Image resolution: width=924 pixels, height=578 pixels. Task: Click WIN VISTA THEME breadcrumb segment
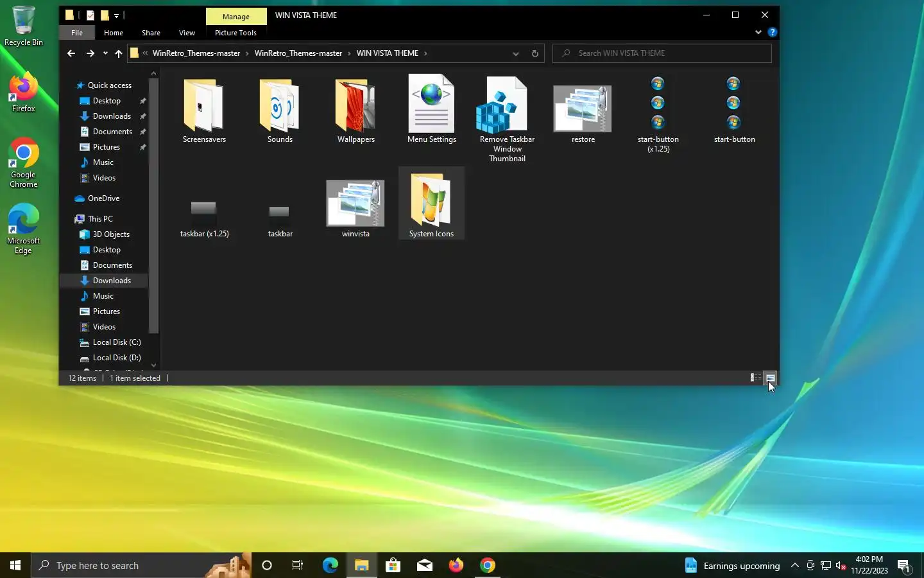[x=387, y=53]
